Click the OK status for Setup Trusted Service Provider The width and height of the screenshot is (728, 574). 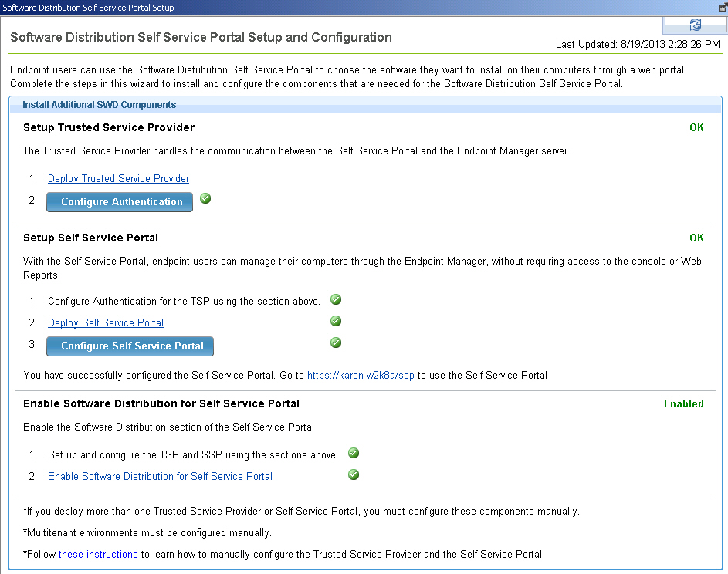(696, 127)
